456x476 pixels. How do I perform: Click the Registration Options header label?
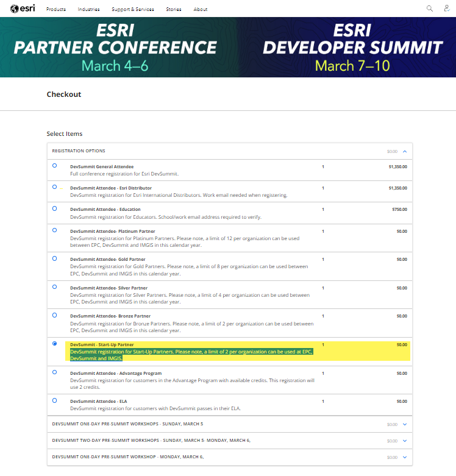(79, 151)
